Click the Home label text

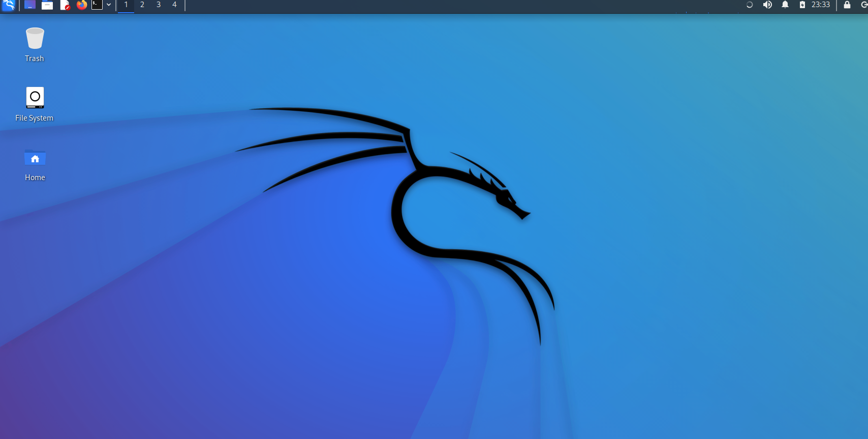coord(35,178)
